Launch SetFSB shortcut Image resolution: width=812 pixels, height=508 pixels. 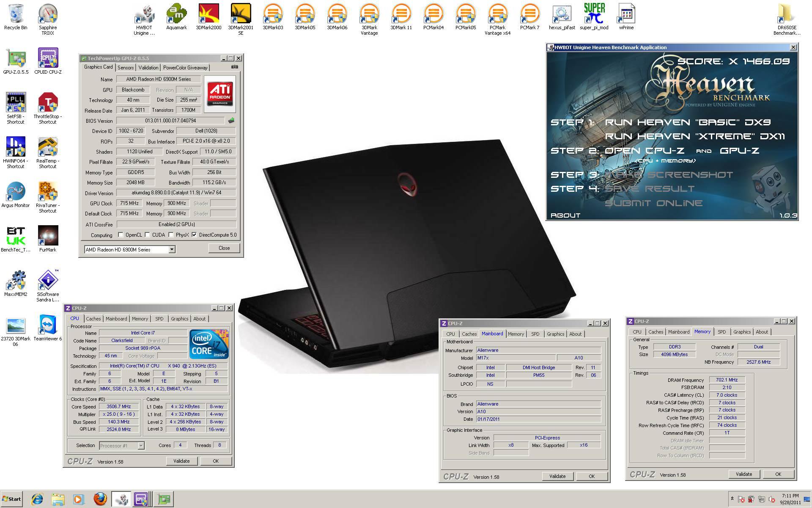tap(16, 108)
